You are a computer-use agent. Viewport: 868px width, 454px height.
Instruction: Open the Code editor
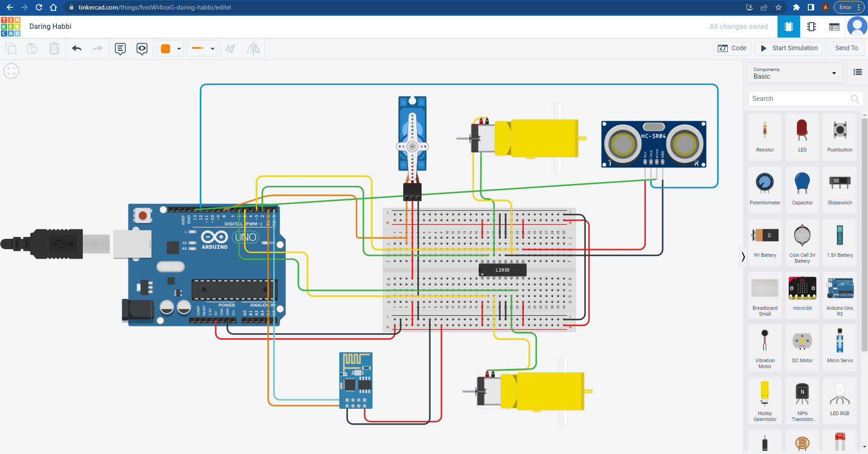click(x=732, y=48)
